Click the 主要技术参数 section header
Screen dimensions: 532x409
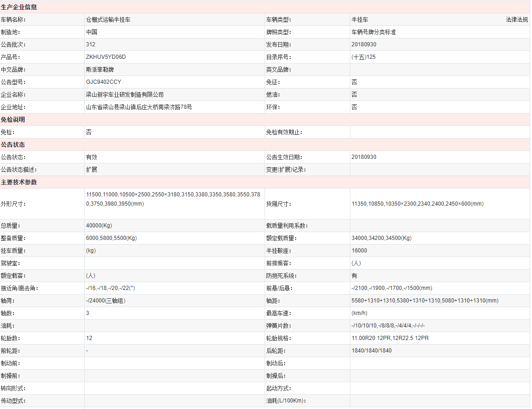[19, 182]
